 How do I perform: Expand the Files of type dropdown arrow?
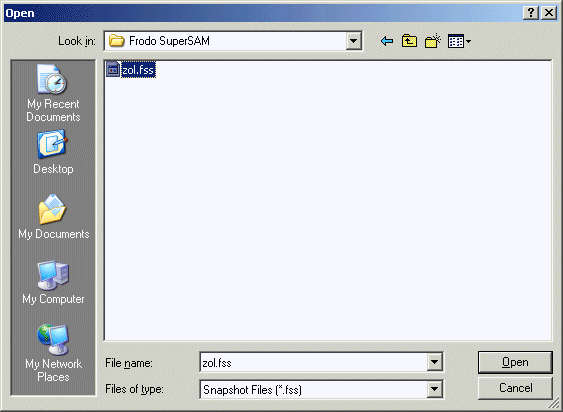[434, 389]
